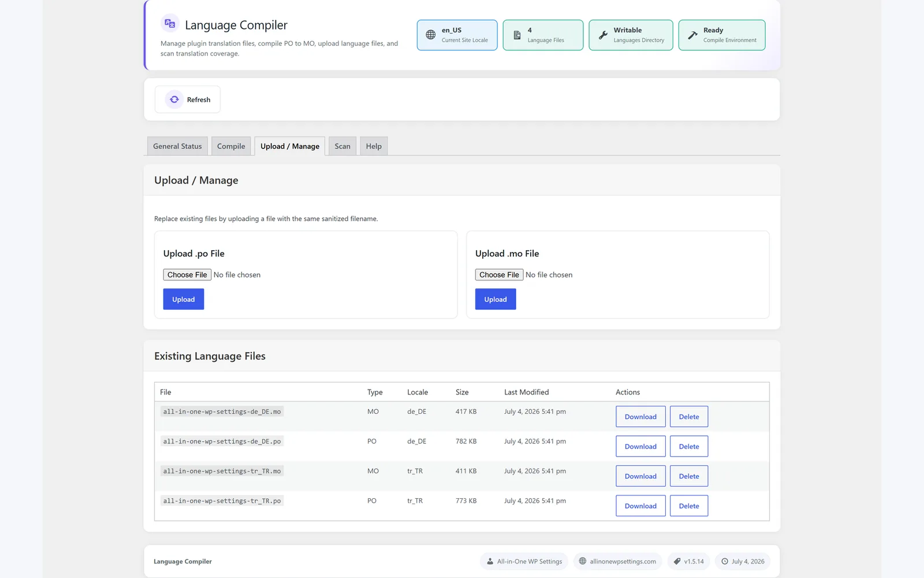Click the globe icon beside allinonewpsettings.com

tap(583, 561)
